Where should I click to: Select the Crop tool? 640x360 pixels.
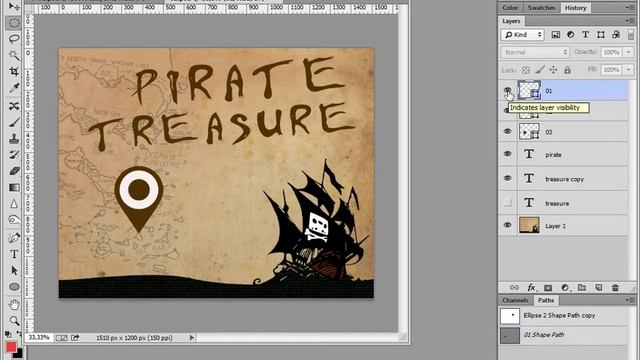[x=14, y=71]
